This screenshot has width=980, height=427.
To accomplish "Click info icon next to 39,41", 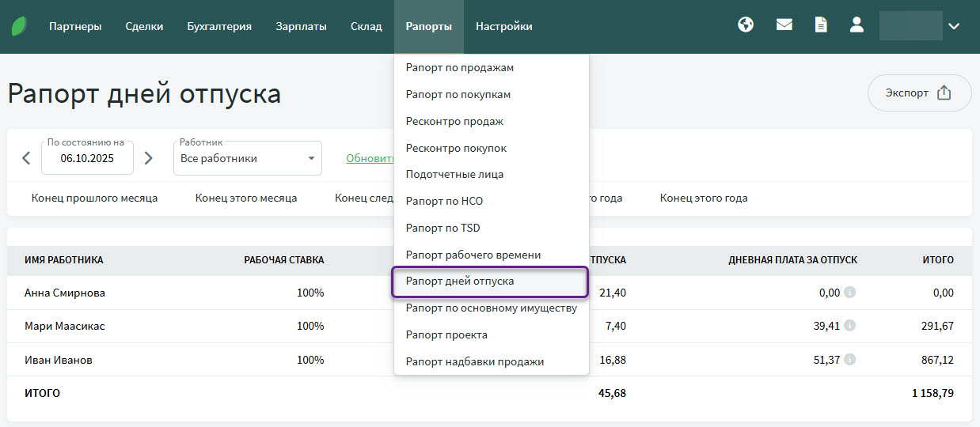I will [849, 326].
